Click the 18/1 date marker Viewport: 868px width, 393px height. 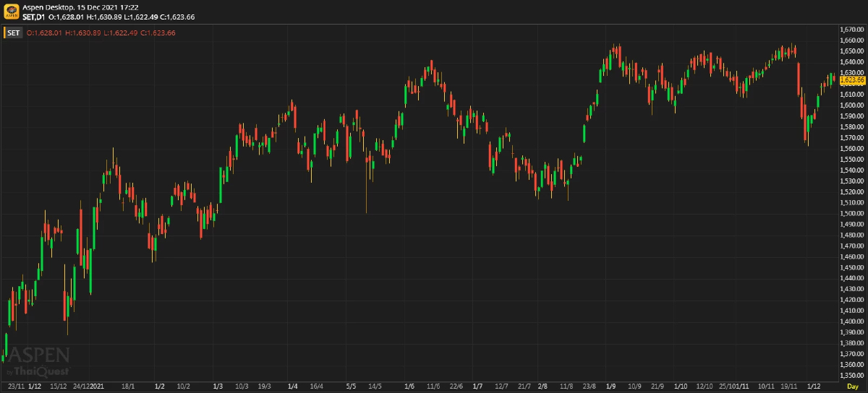127,387
